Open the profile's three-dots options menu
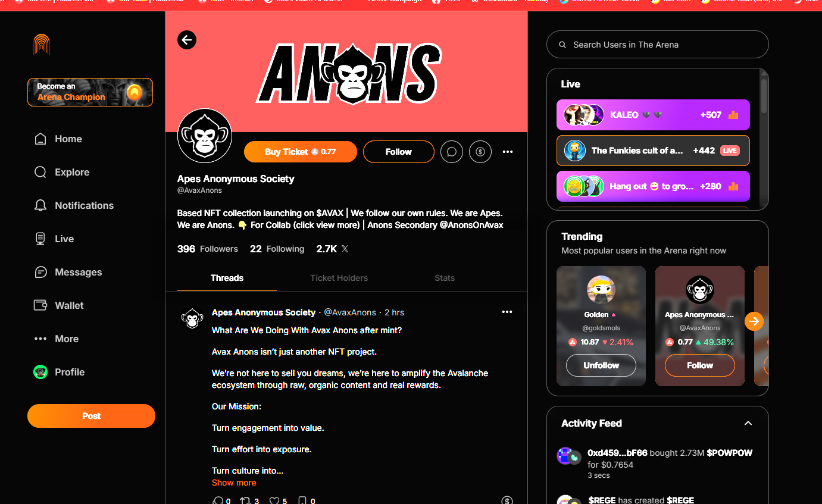 click(508, 152)
